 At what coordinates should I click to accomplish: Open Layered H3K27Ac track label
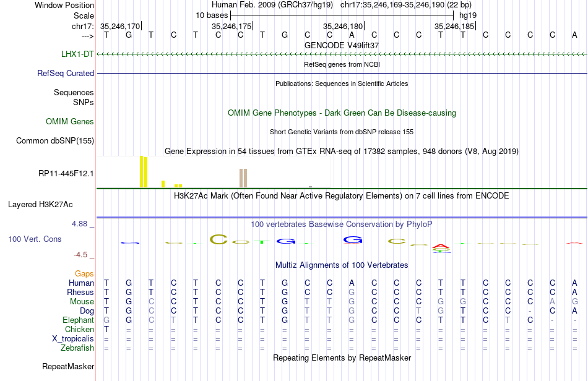pyautogui.click(x=40, y=204)
